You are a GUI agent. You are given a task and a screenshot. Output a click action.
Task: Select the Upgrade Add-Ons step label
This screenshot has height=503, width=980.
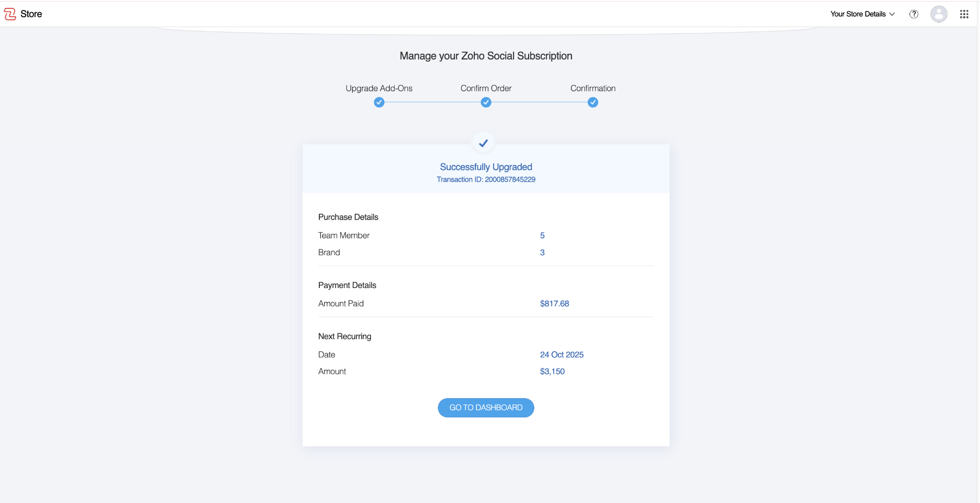[379, 88]
